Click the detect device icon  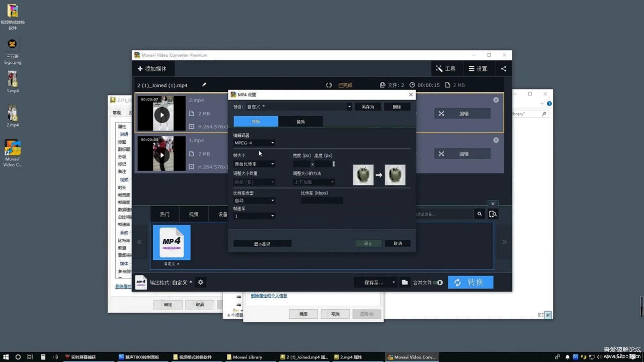click(x=493, y=214)
